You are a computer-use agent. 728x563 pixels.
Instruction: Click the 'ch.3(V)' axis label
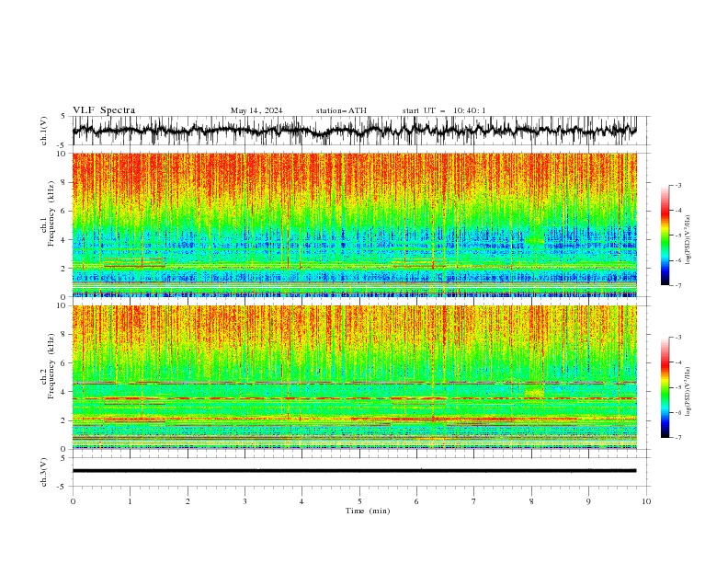point(44,472)
